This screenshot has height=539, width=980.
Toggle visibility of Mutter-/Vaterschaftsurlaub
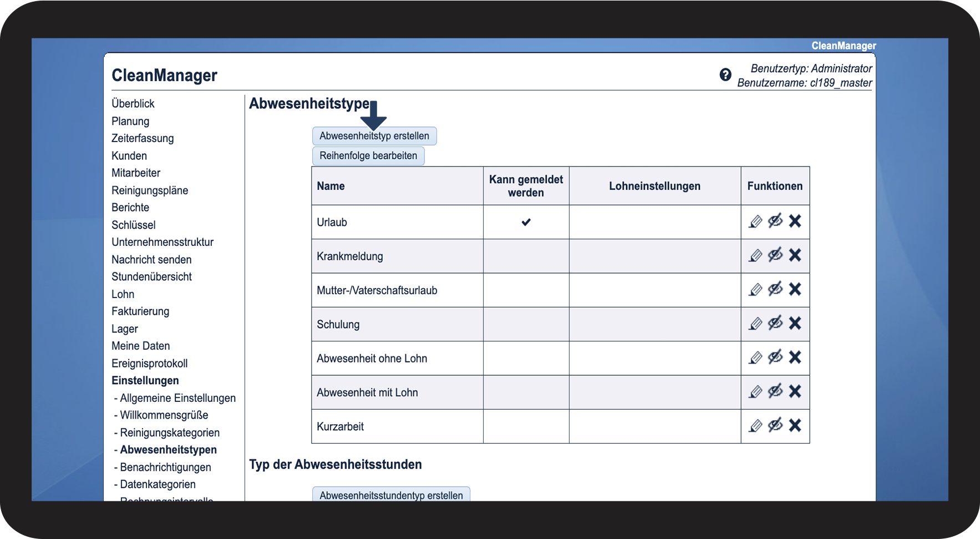[775, 288]
